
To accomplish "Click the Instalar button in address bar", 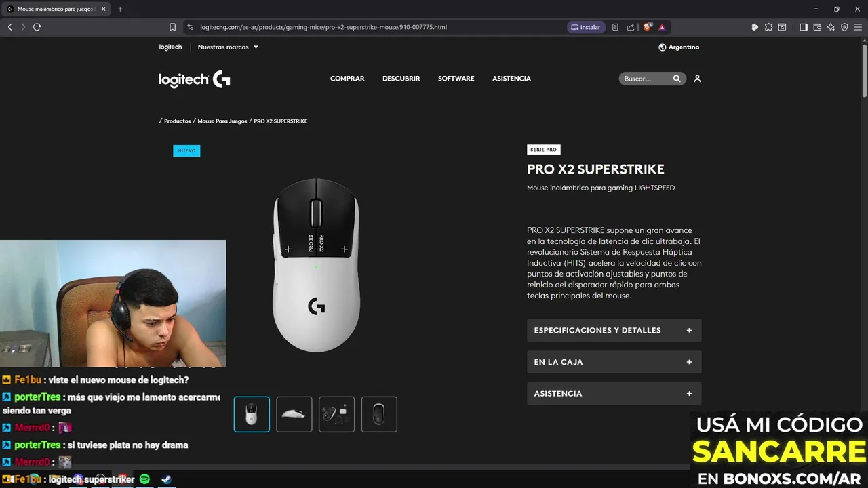I will click(x=586, y=27).
